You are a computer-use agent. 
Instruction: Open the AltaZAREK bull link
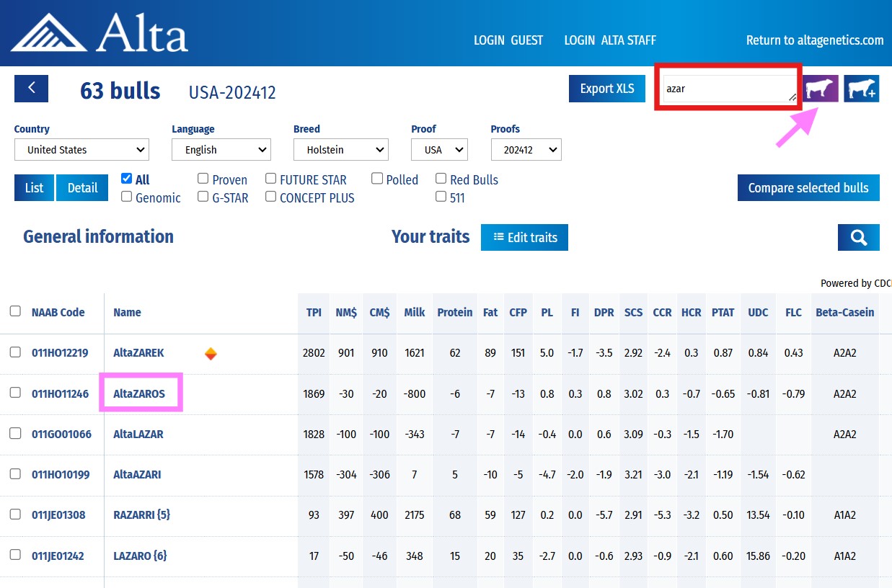click(x=138, y=353)
